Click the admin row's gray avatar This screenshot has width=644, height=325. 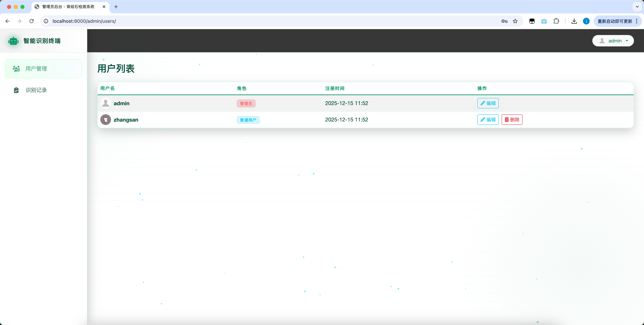(x=106, y=103)
